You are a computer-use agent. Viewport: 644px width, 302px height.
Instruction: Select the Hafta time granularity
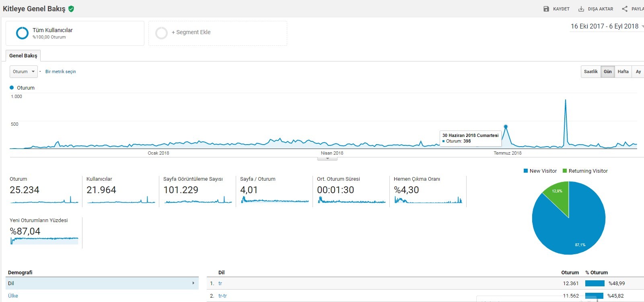point(623,71)
